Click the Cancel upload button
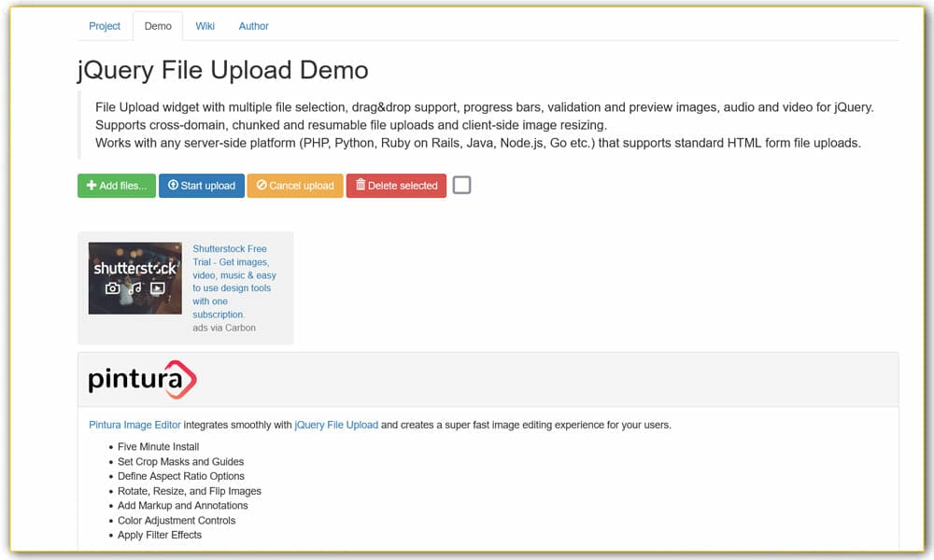 294,186
